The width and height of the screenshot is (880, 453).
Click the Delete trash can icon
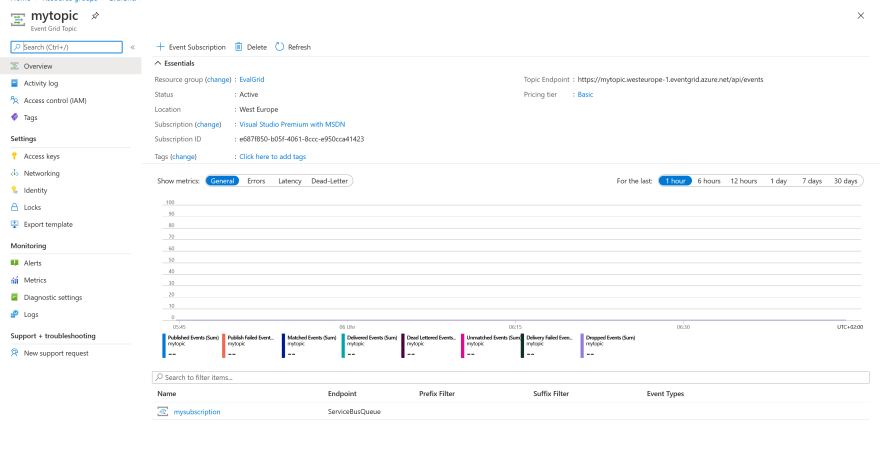239,47
